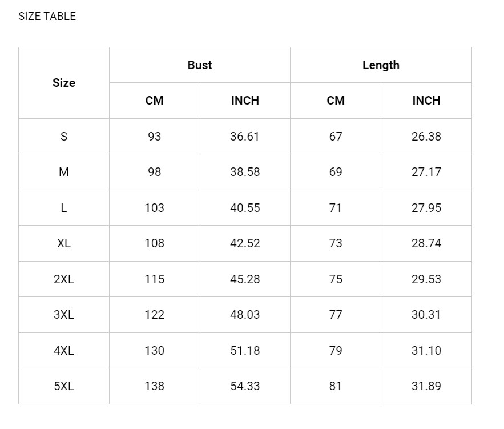Image resolution: width=504 pixels, height=429 pixels.
Task: Select the XL size row label
Action: coord(64,243)
